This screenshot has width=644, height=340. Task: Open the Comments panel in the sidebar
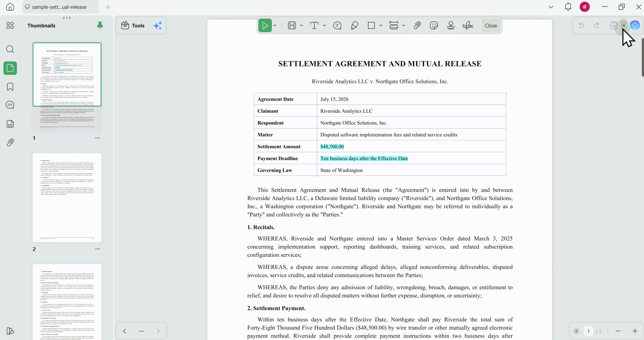[10, 105]
